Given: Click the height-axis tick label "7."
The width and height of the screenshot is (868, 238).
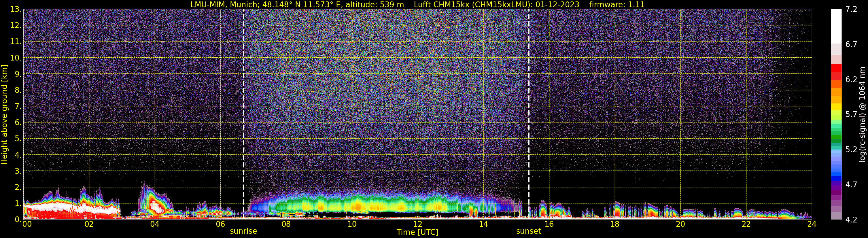Looking at the screenshot, I should click(x=18, y=106).
